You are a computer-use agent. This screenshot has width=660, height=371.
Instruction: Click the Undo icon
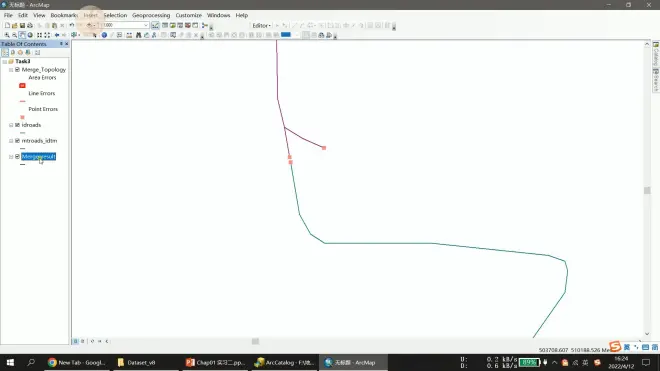coord(72,25)
